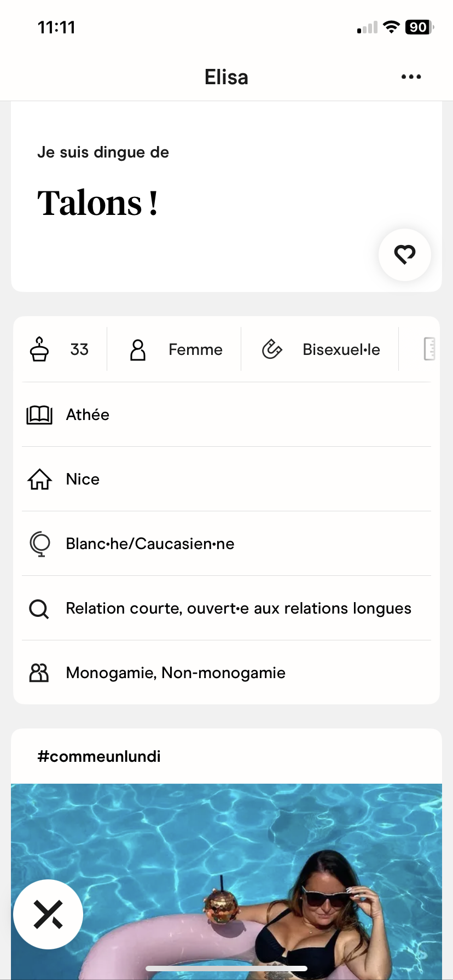
Task: Tap the magnifying glass relationship icon
Action: tap(39, 609)
